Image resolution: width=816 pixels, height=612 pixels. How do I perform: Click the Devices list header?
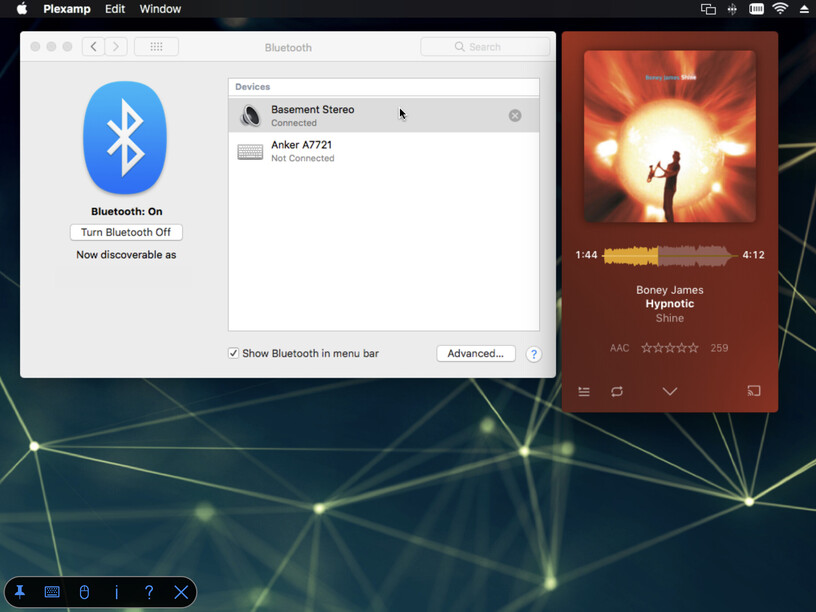coord(384,87)
